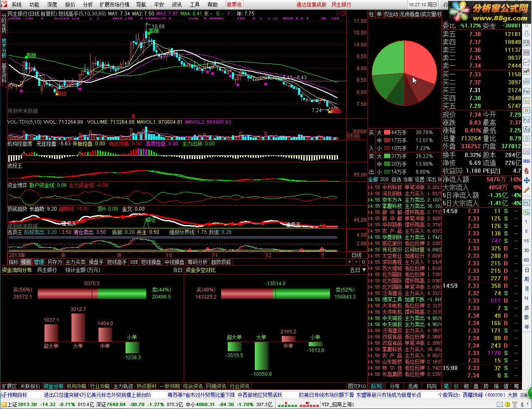Viewport: 532px width, 409px height.
Task: Toggle the 柱 bar view above pie chart
Action: (x=372, y=14)
